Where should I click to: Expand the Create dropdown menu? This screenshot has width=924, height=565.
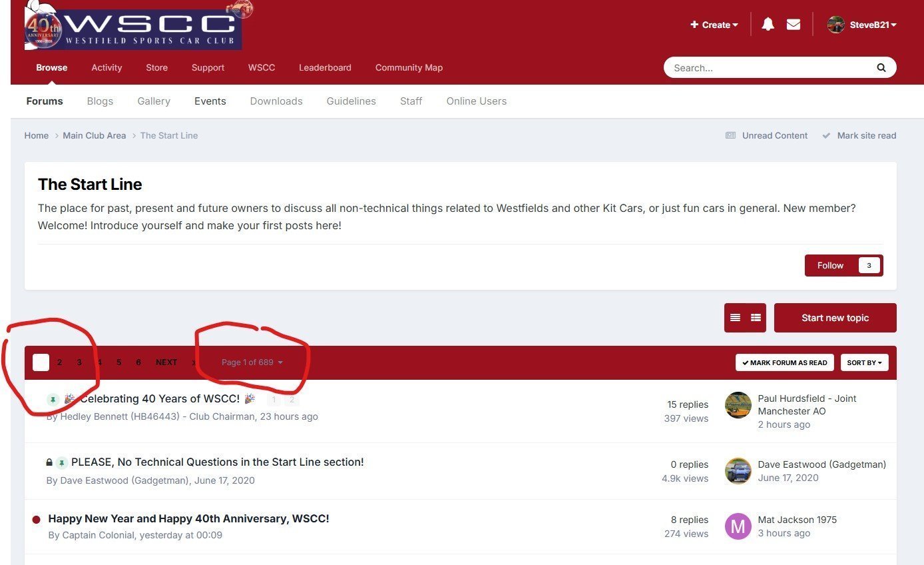[714, 25]
